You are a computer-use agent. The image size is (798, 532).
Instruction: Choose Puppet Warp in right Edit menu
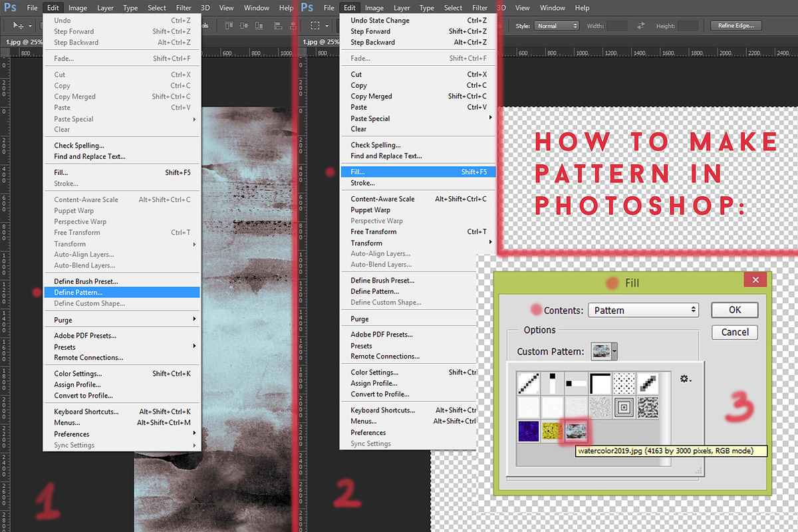coord(418,209)
